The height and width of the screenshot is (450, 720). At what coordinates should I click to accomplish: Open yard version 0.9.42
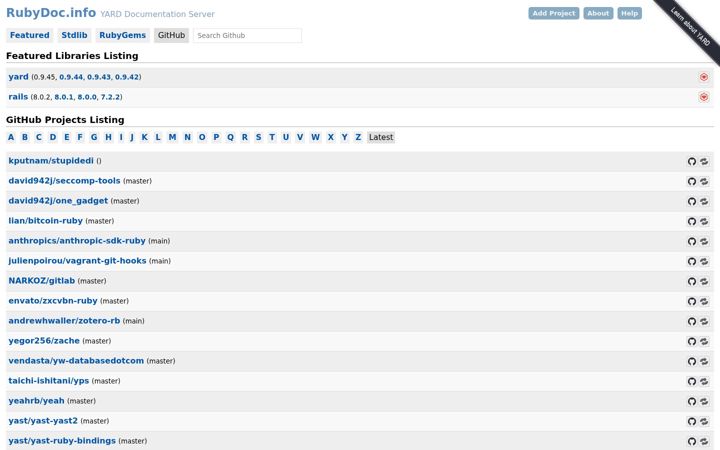127,77
